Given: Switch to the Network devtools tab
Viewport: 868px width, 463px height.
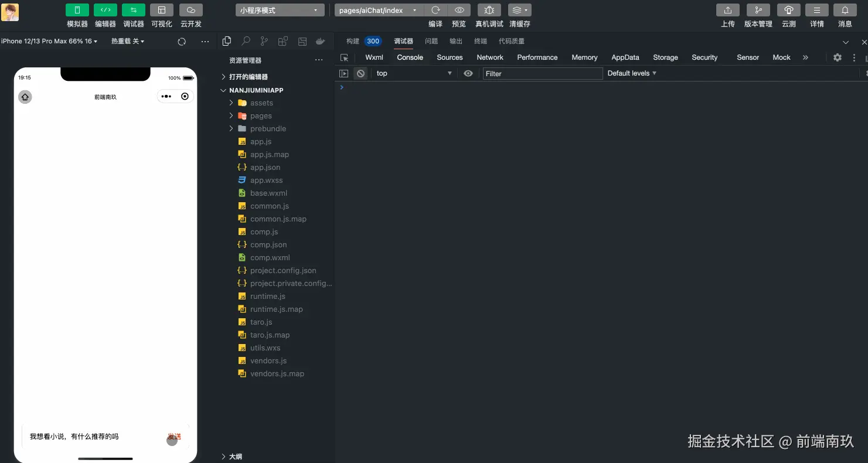Looking at the screenshot, I should (x=490, y=57).
